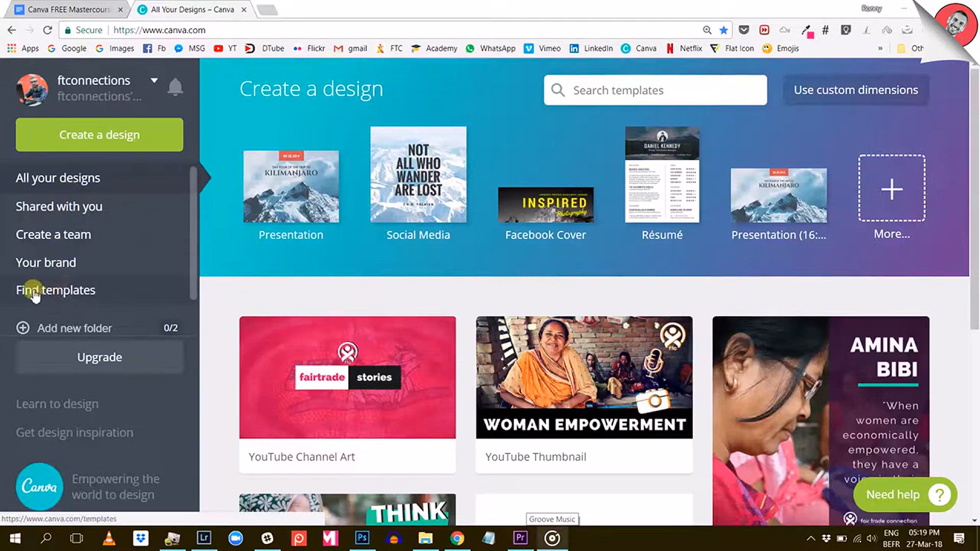
Task: Open the gmail bookmark
Action: tap(350, 48)
